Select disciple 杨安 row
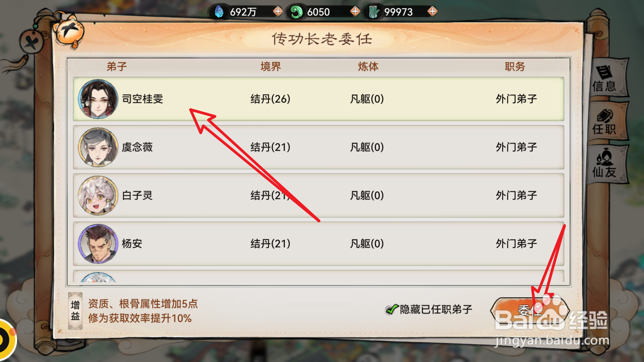This screenshot has width=644, height=362. pyautogui.click(x=318, y=244)
